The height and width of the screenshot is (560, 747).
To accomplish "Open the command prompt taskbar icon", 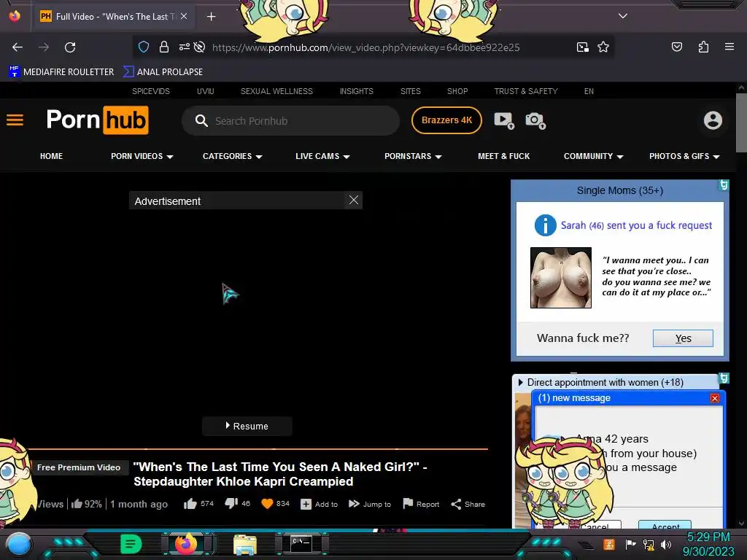I will click(x=301, y=544).
